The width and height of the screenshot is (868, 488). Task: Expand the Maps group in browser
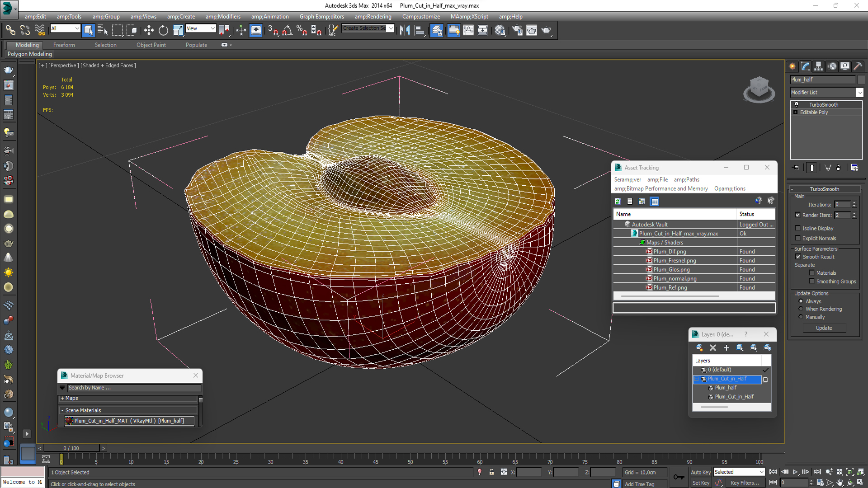62,398
